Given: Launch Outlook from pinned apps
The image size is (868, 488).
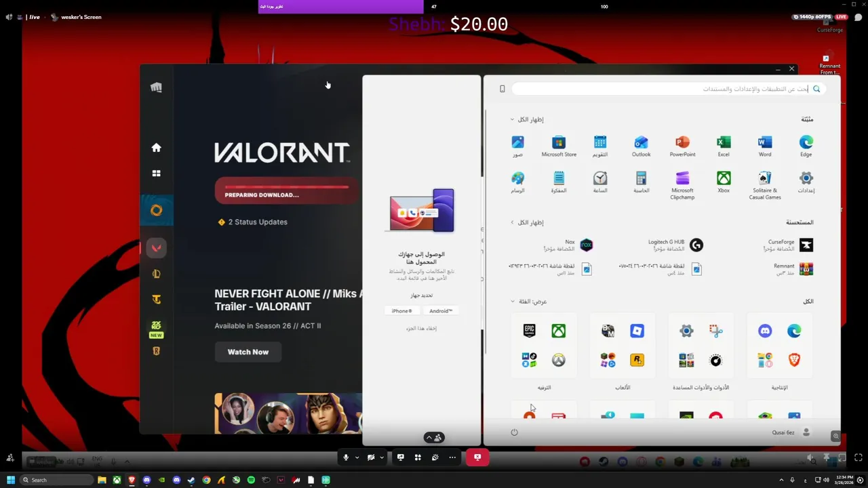Looking at the screenshot, I should coord(641,146).
